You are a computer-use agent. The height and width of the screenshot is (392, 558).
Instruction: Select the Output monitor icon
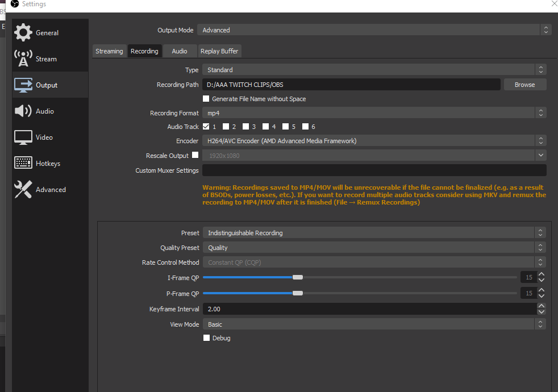tap(23, 85)
